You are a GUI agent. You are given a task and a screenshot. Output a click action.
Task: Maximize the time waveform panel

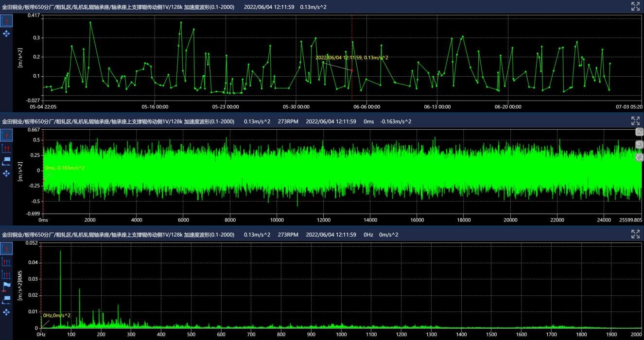point(635,121)
